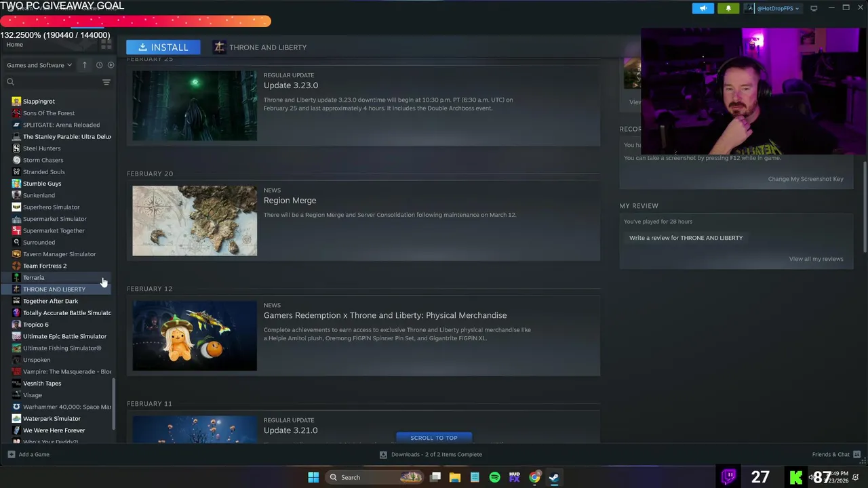This screenshot has height=488, width=868.
Task: Open the Friends & Chat icon
Action: click(x=856, y=454)
